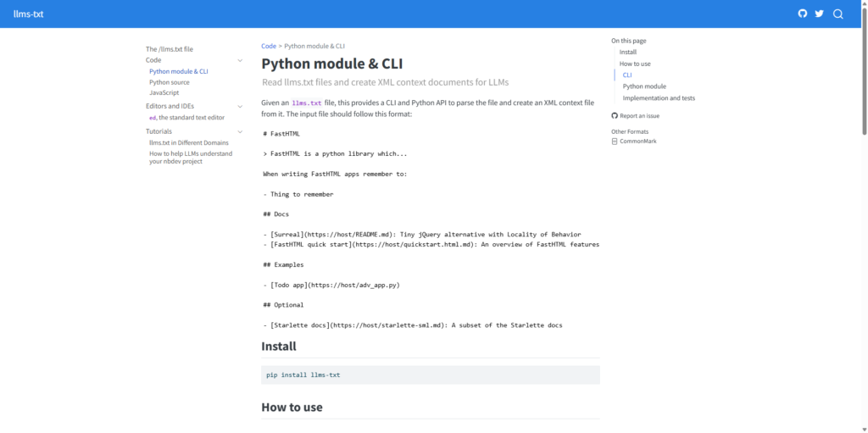Click the subtitle Read llms.txt files text
The width and height of the screenshot is (868, 433).
(386, 82)
